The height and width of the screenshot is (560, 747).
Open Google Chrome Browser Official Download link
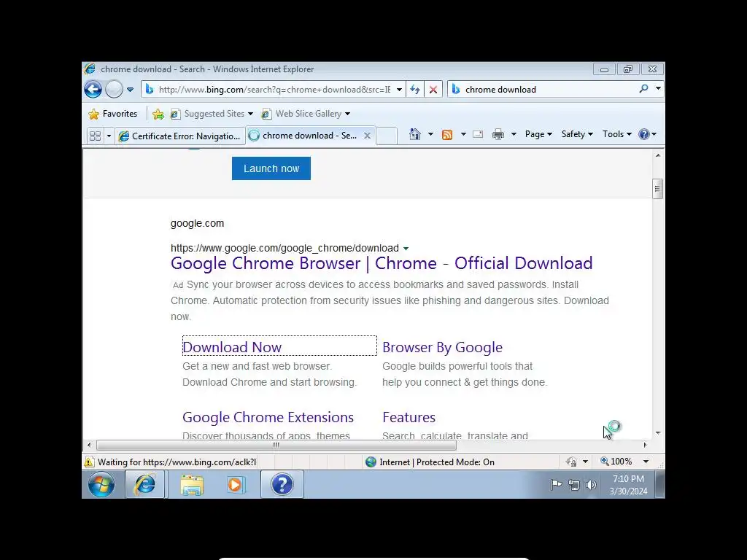[x=382, y=263]
